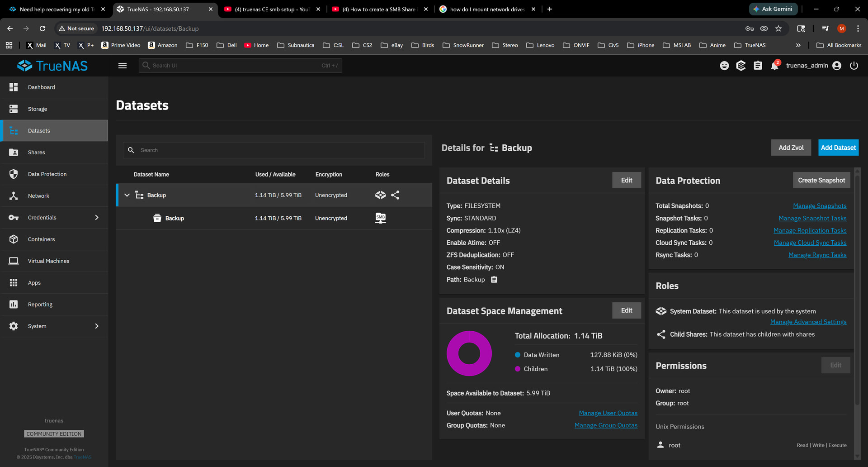Open the TrueNAS bookmarks folder

pos(750,45)
